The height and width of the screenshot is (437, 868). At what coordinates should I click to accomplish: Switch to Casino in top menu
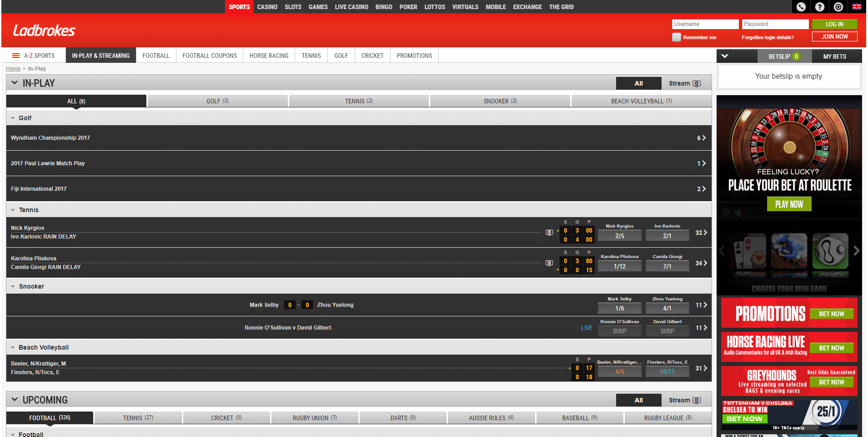pos(267,7)
